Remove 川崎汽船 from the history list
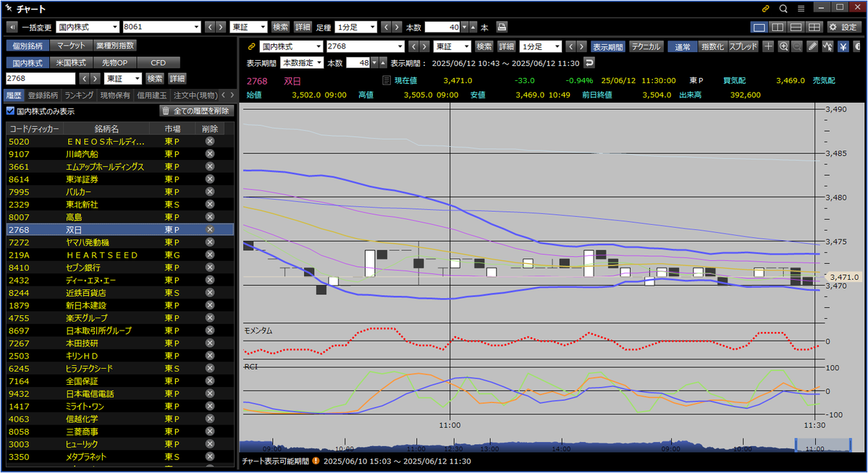The width and height of the screenshot is (868, 473). (x=210, y=154)
